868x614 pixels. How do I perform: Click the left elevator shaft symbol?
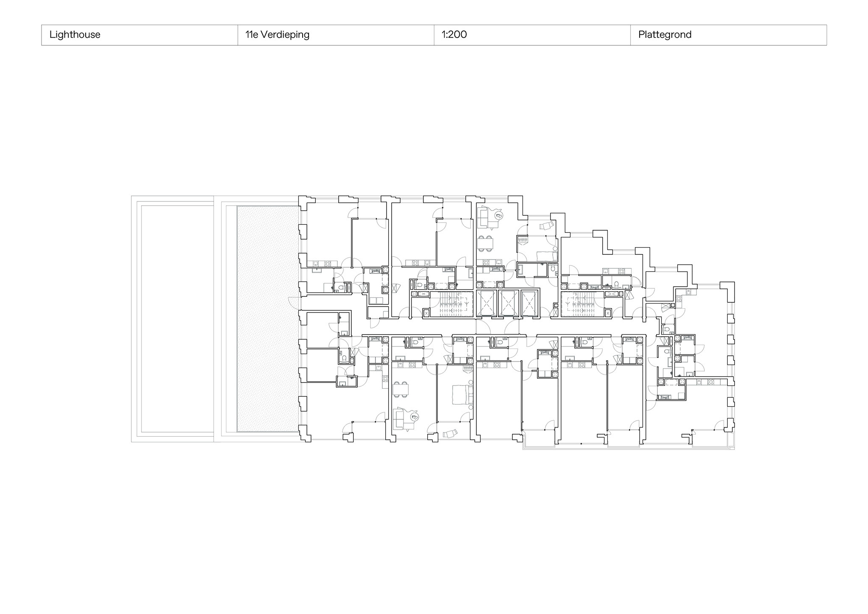486,303
